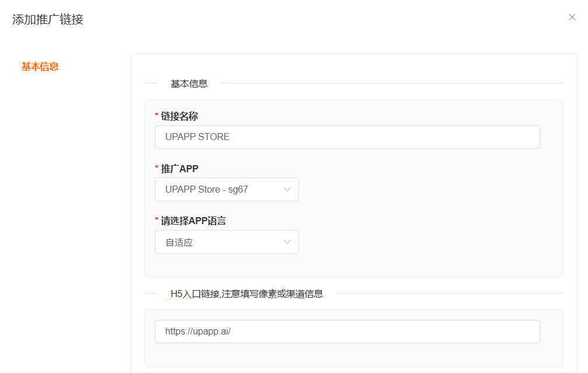Click the 链接名称 field label
The image size is (588, 373).
click(180, 116)
